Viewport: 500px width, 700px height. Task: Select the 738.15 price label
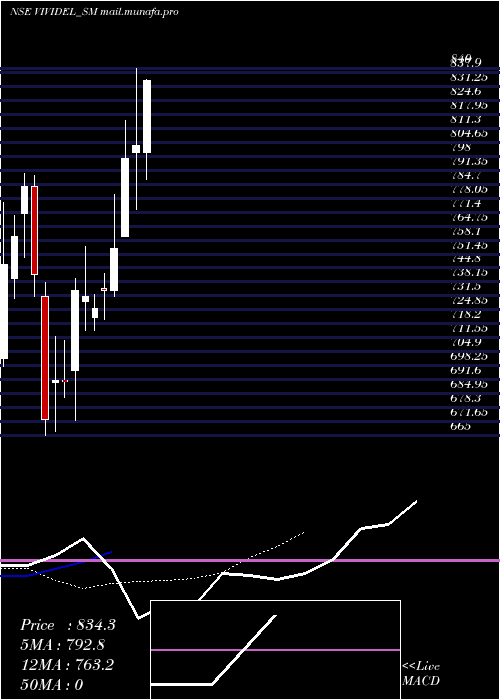(x=469, y=272)
